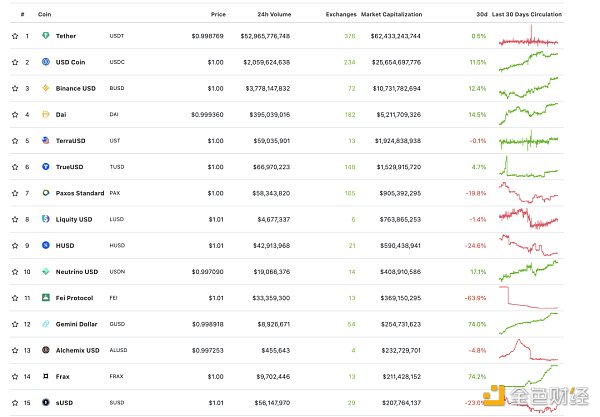Click the TrueUSD logo icon
Screen dimensions: 600x417
pos(46,166)
